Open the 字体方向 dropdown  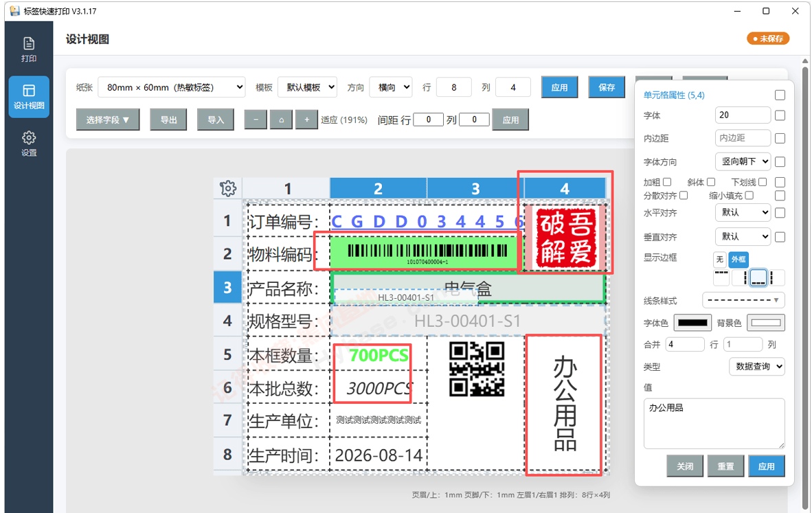click(743, 161)
